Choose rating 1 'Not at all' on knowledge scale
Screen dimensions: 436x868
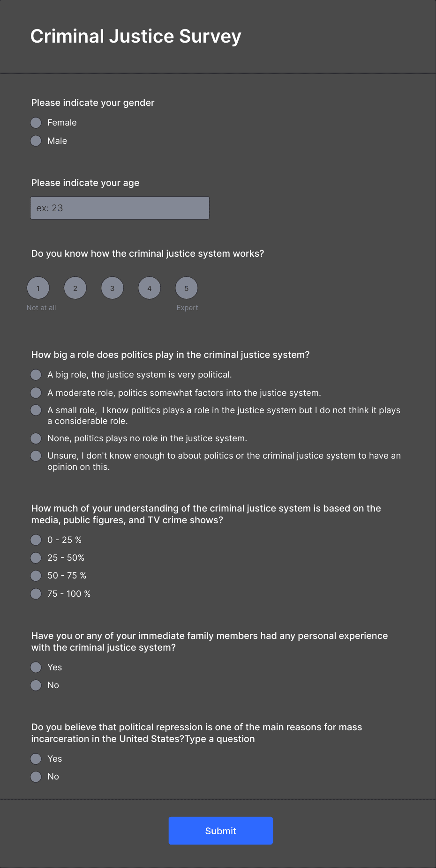[x=38, y=288]
